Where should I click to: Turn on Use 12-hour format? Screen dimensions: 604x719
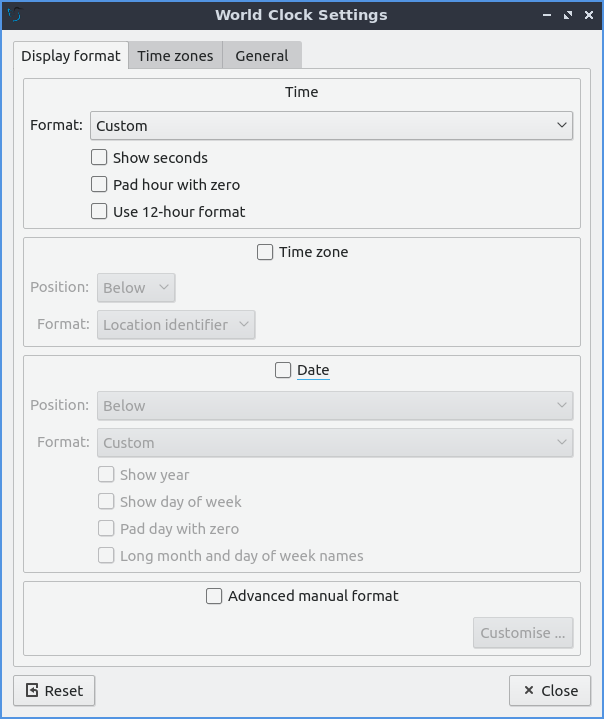[99, 211]
